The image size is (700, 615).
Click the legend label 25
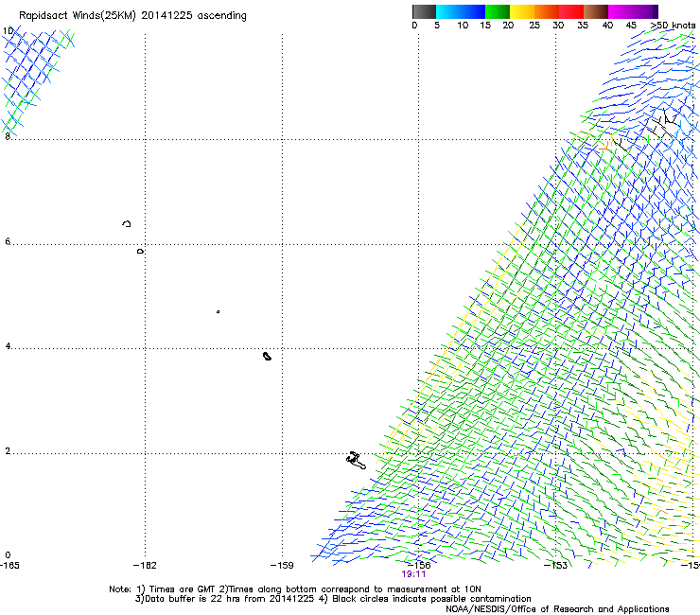pos(534,26)
